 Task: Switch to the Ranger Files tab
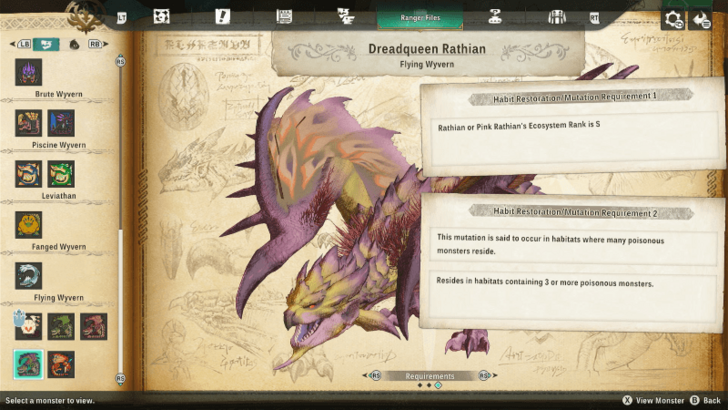click(x=419, y=17)
